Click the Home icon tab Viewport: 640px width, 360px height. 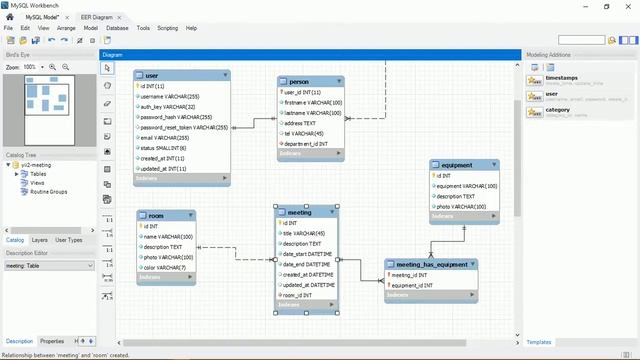(x=10, y=17)
